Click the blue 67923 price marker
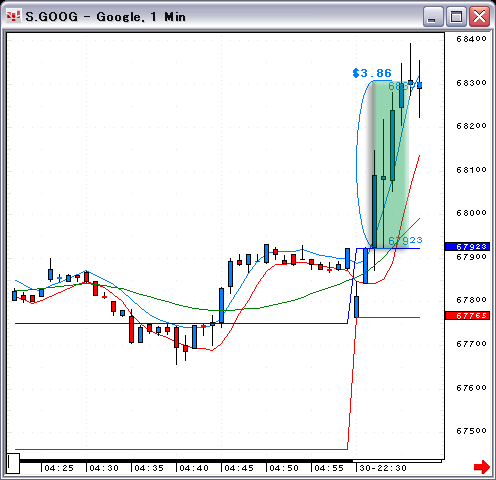Image resolution: width=496 pixels, height=480 pixels. [467, 247]
